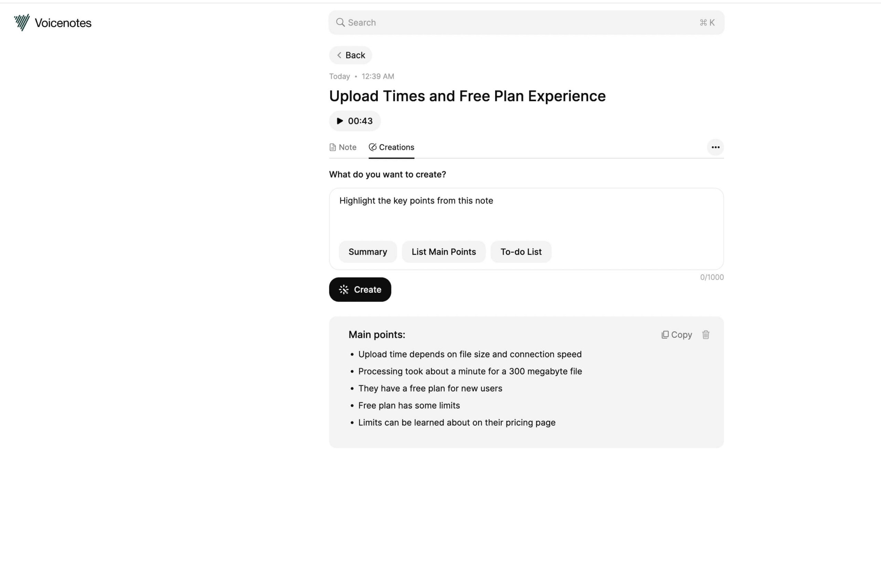This screenshot has width=881, height=588.
Task: Click the Creations tab pencil icon
Action: point(372,147)
